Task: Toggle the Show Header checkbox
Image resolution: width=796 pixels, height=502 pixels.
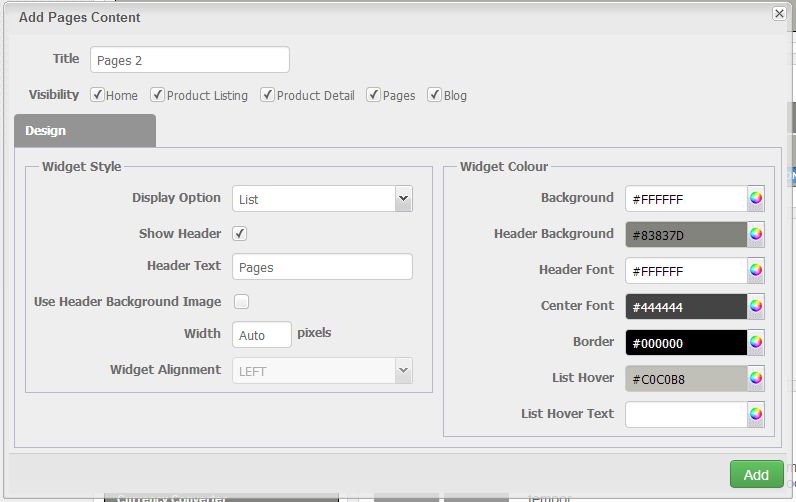Action: 240,233
